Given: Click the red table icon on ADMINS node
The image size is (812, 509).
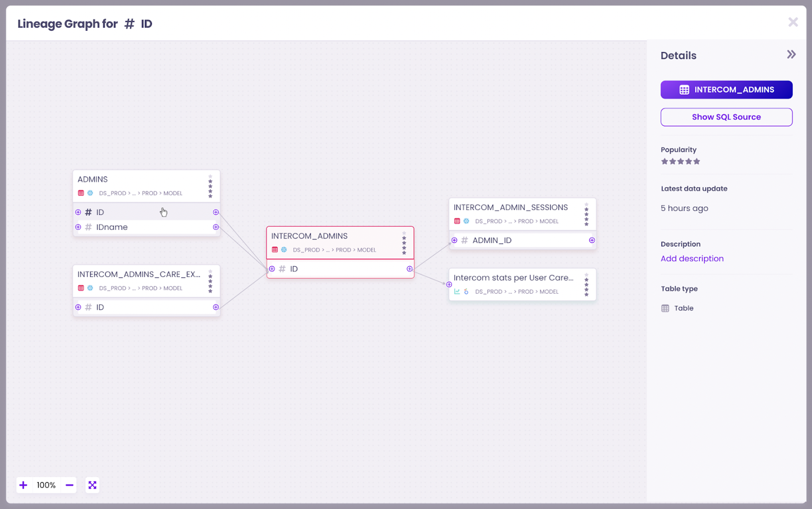Looking at the screenshot, I should pos(81,193).
